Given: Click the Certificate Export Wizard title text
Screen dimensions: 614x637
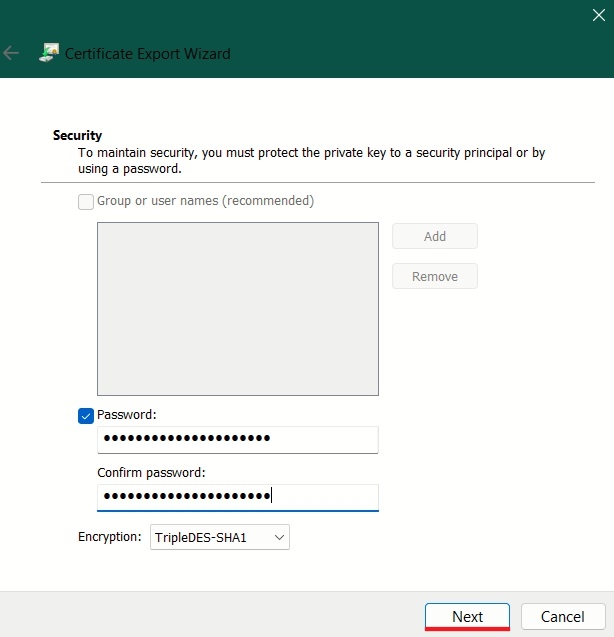Looking at the screenshot, I should pyautogui.click(x=148, y=54).
